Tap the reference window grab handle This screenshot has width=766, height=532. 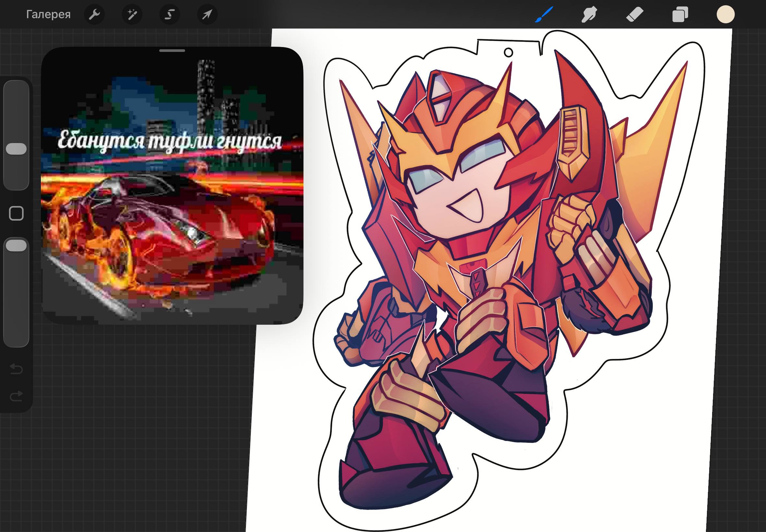coord(172,51)
